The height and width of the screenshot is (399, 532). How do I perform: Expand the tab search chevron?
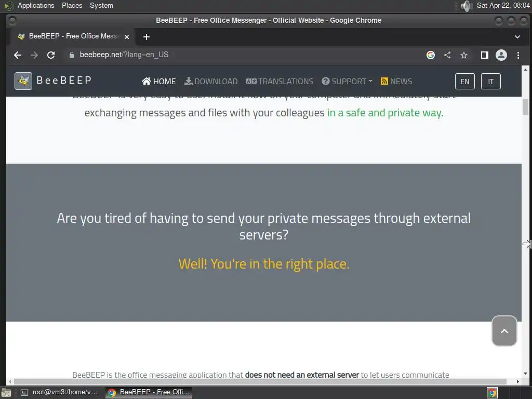[517, 37]
